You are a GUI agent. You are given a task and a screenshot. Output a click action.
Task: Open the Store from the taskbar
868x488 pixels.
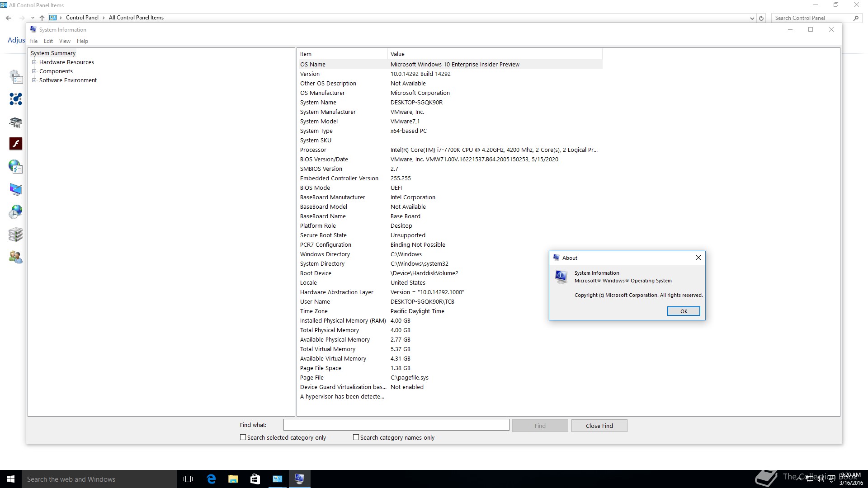(255, 479)
